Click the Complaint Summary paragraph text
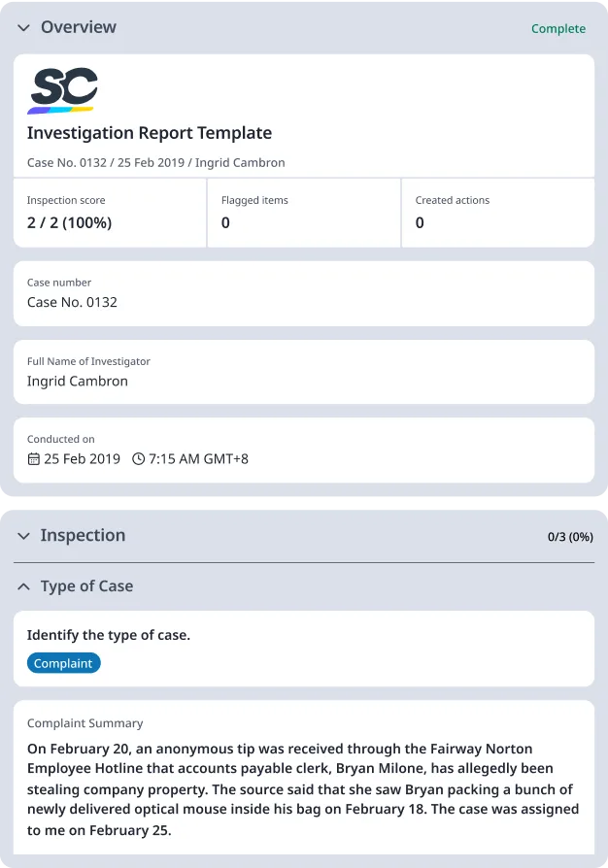 click(303, 790)
